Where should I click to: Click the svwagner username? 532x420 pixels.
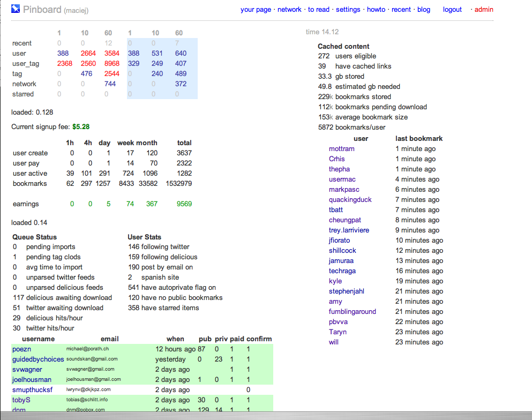[27, 370]
